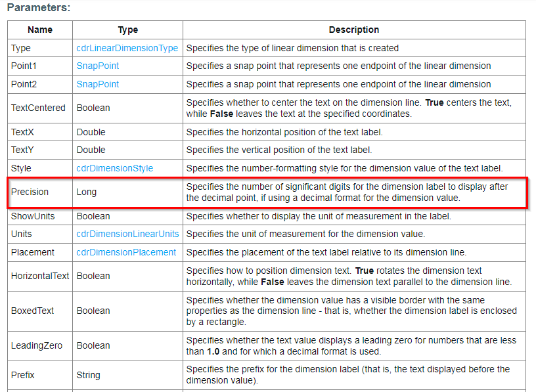
Task: Click 'Boolean' type in LeadingZero row
Action: (93, 345)
